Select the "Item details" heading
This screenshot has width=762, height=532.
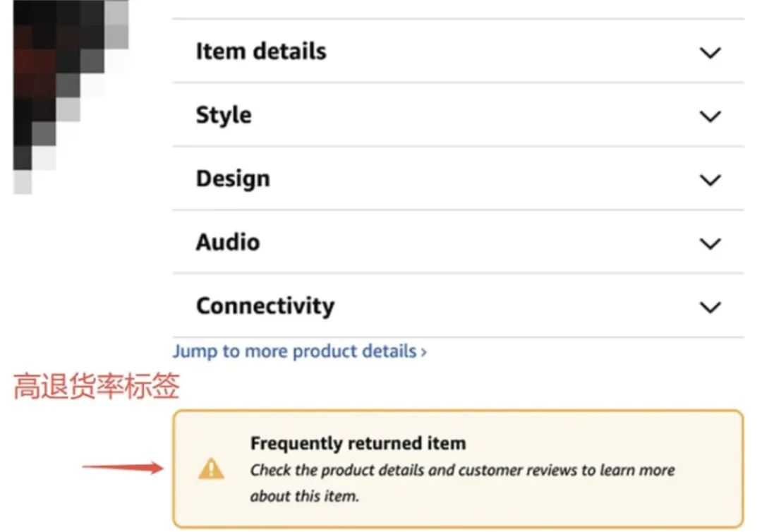[261, 52]
